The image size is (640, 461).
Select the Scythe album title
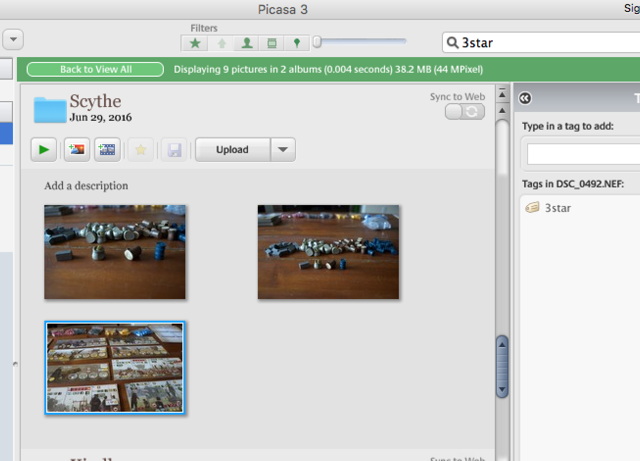point(96,101)
